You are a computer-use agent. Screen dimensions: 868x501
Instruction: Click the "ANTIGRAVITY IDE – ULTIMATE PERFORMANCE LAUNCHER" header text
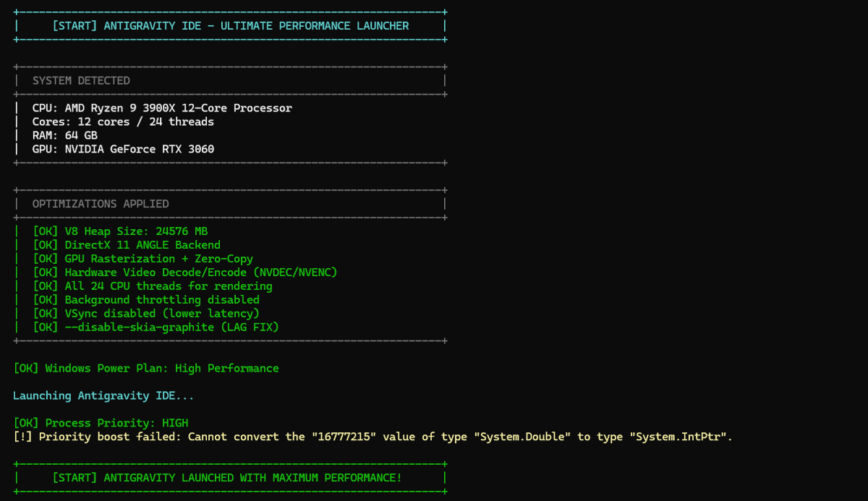tap(256, 26)
